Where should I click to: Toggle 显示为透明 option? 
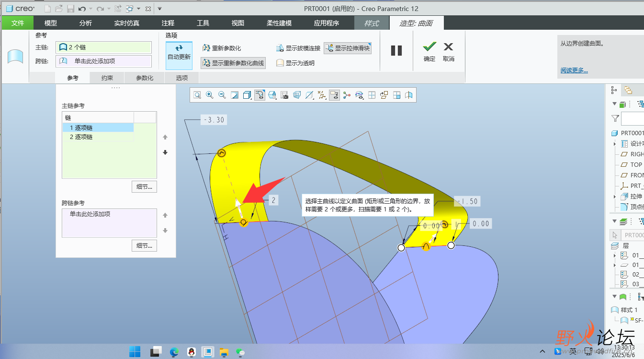coord(295,63)
